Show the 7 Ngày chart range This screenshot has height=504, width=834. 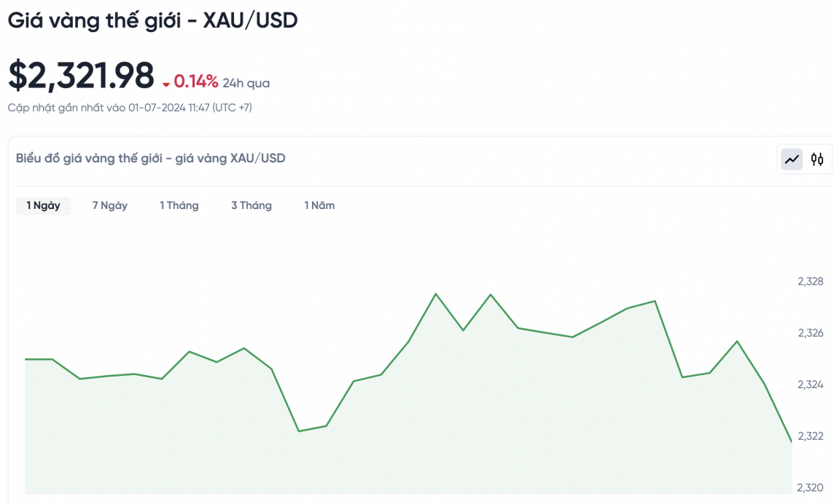110,205
